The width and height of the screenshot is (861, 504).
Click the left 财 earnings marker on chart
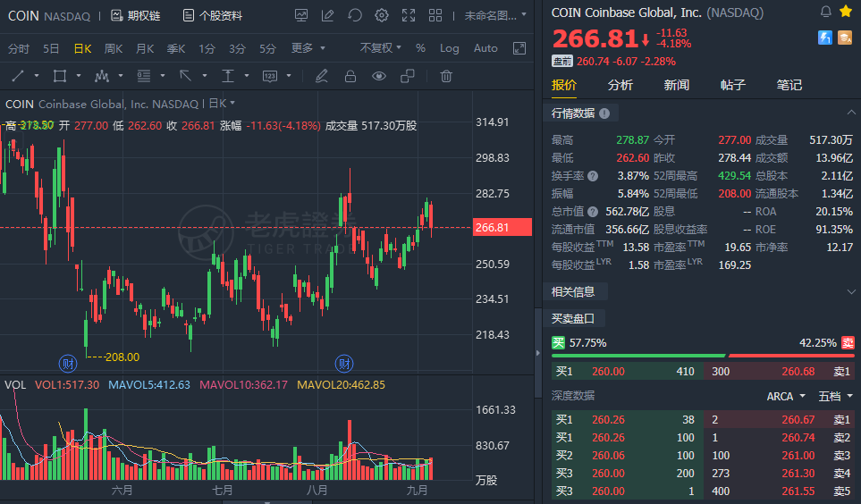(x=68, y=364)
